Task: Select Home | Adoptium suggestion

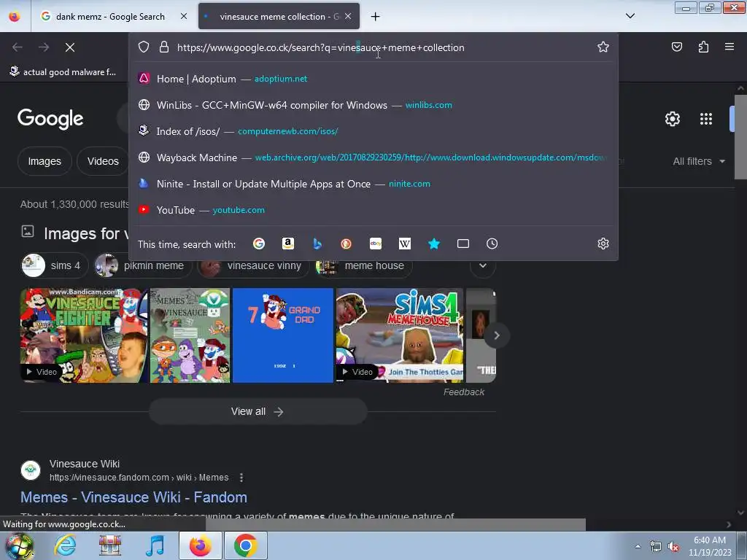Action: (x=373, y=79)
